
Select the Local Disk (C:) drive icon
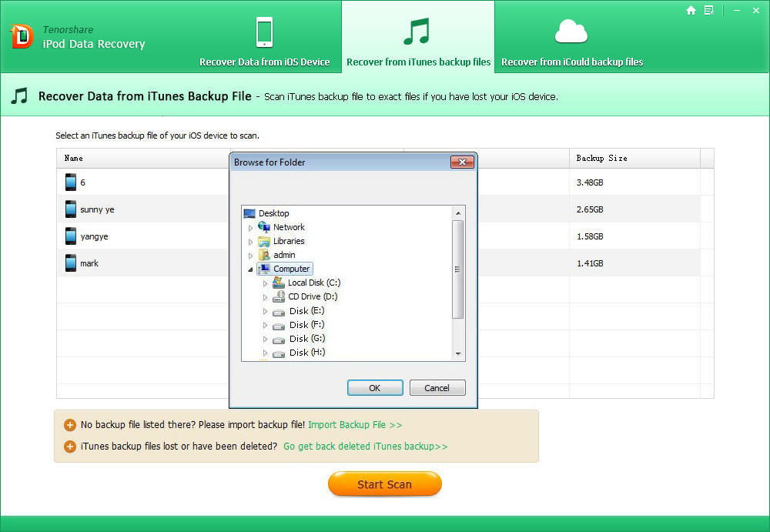(279, 283)
